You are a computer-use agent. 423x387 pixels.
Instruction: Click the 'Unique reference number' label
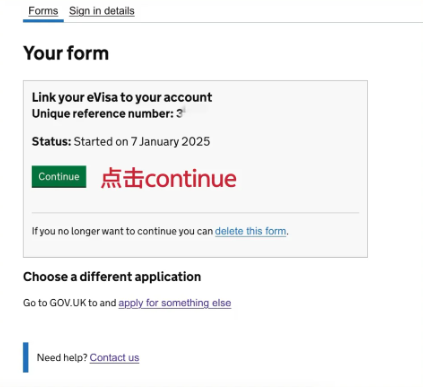coord(103,114)
